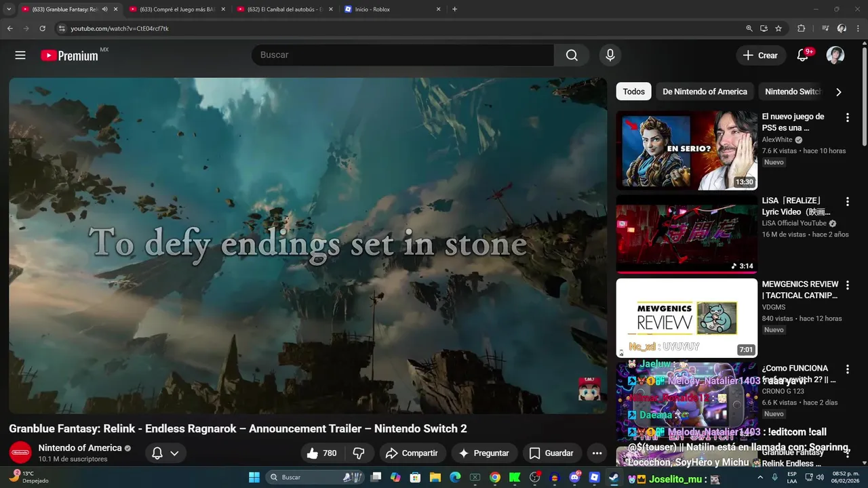Open the tab search dropdown arrow

coord(9,9)
